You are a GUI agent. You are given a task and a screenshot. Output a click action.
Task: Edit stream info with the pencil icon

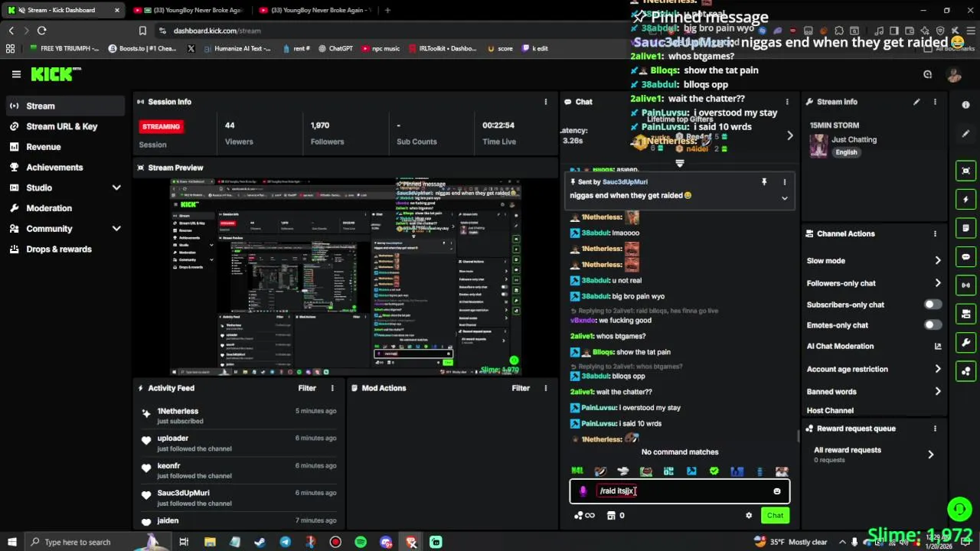point(916,102)
